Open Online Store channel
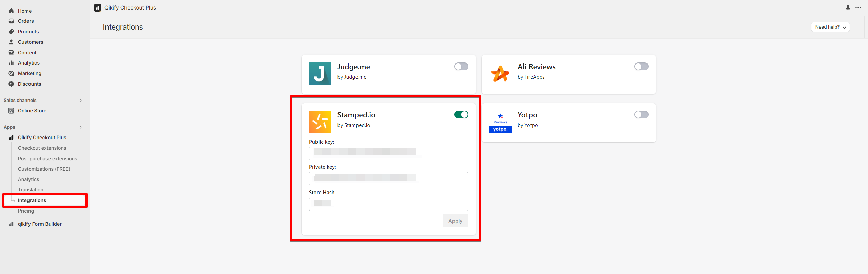Viewport: 868px width, 274px height. click(x=32, y=111)
